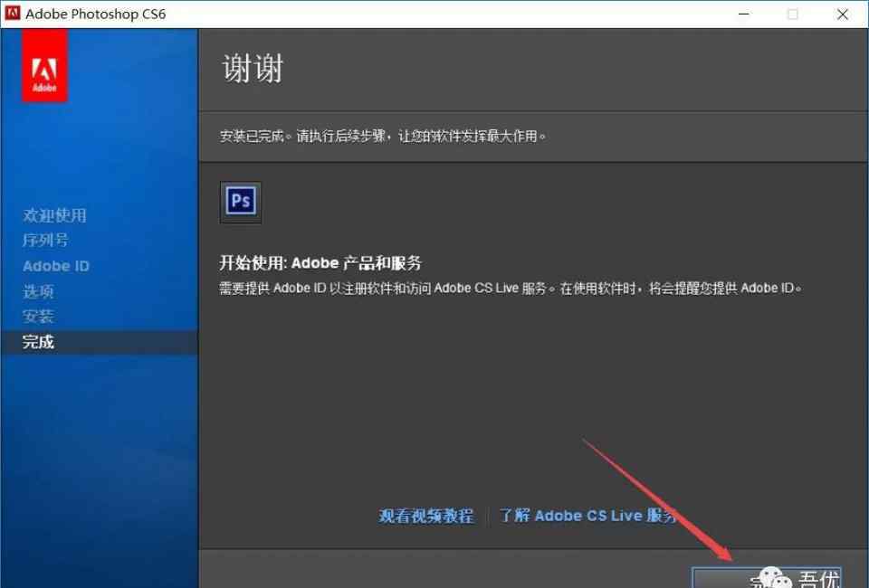Screen dimensions: 869x588
Task: Close the Adobe Photoshop CS6 installer
Action: click(x=843, y=14)
